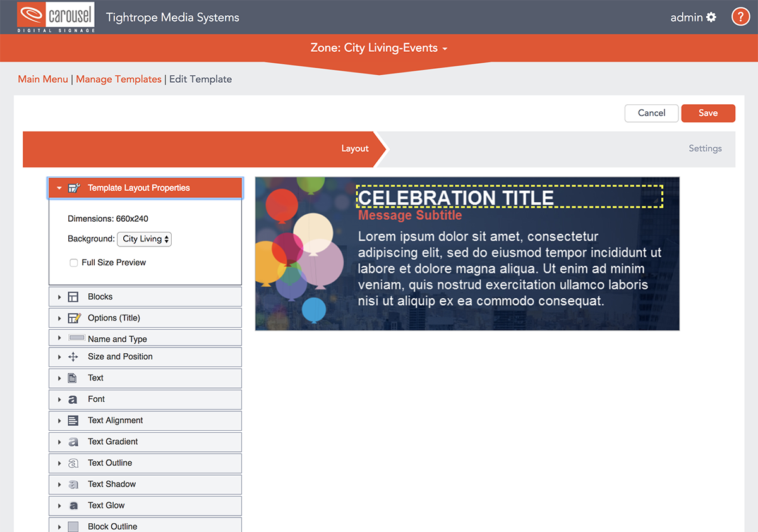Select the Message Subtitle text block
The height and width of the screenshot is (532, 758).
coord(410,215)
